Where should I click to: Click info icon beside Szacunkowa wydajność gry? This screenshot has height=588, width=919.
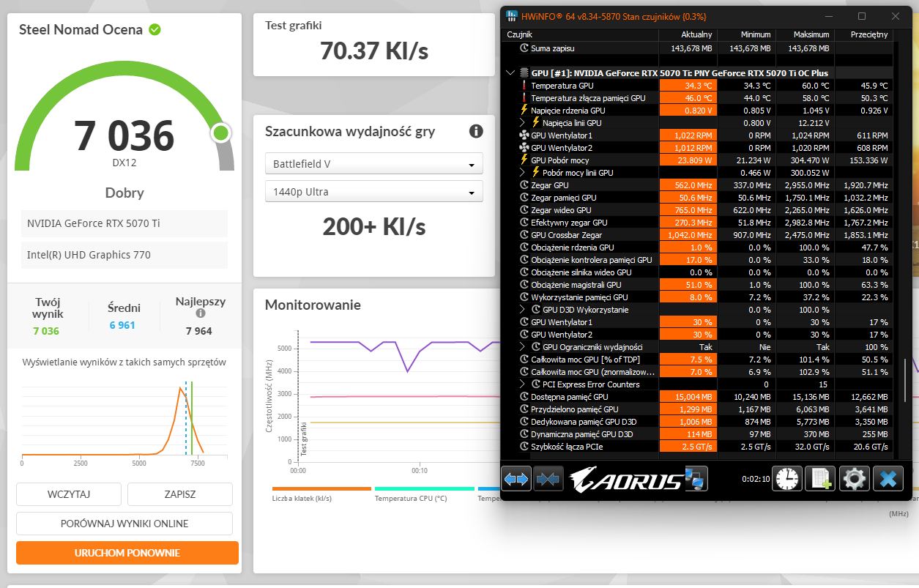476,131
